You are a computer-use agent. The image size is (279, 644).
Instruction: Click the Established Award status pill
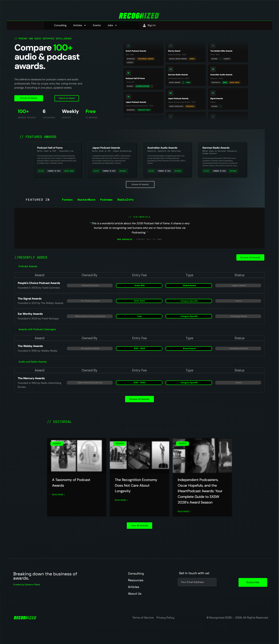click(238, 348)
